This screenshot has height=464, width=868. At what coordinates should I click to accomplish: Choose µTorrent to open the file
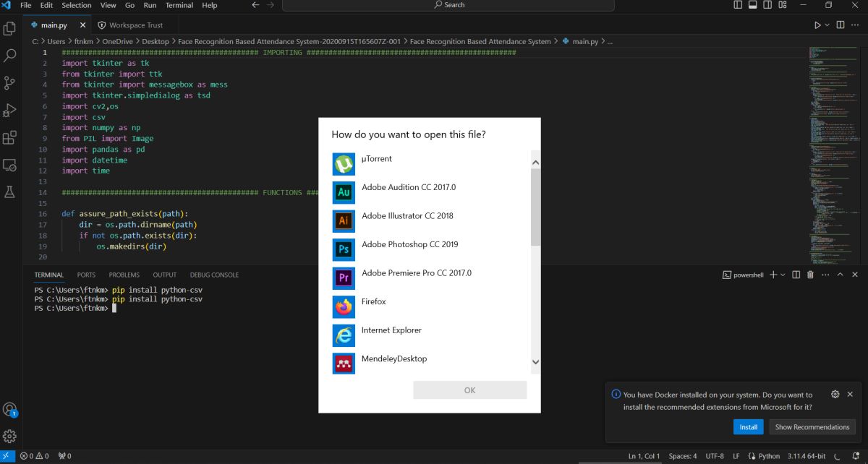click(x=430, y=164)
